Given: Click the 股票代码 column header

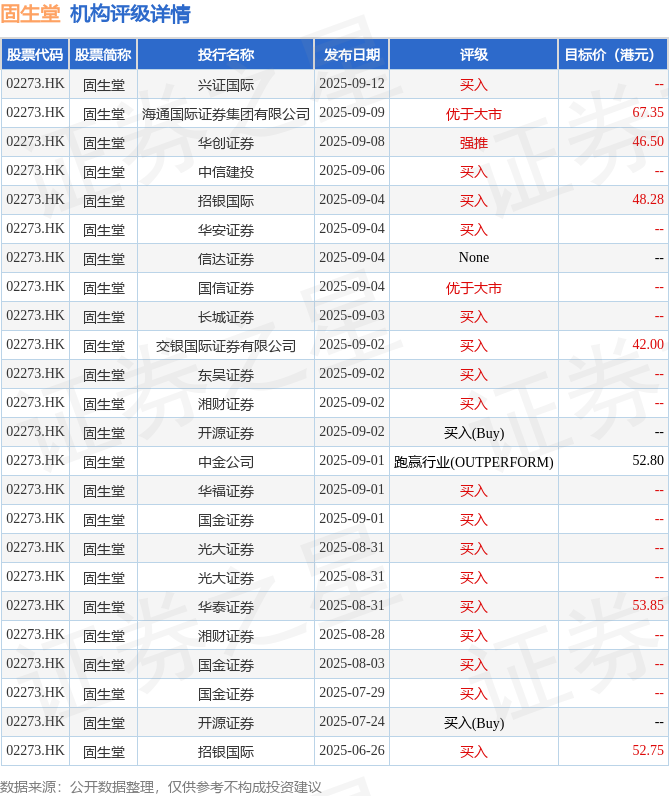Looking at the screenshot, I should pyautogui.click(x=35, y=54).
